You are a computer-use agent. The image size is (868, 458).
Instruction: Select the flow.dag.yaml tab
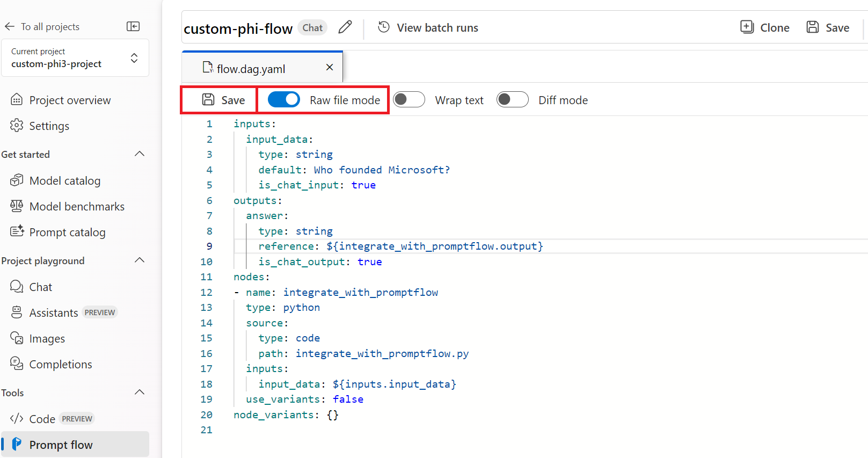[x=262, y=67]
